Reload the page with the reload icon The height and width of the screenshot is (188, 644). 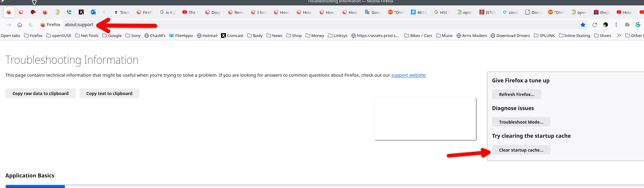click(x=595, y=25)
